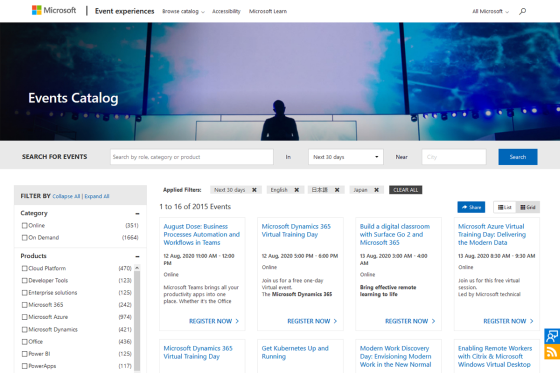
Task: Click the Products list scrollbar
Action: (137, 319)
